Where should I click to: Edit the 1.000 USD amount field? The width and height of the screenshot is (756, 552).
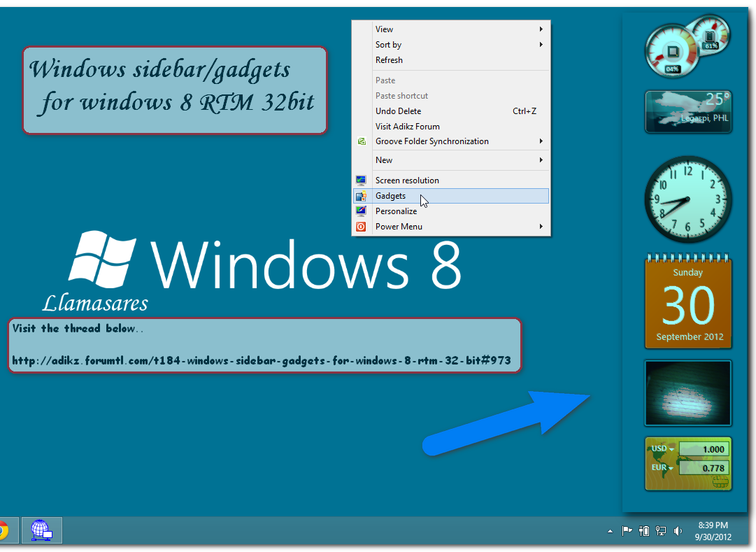coord(703,449)
